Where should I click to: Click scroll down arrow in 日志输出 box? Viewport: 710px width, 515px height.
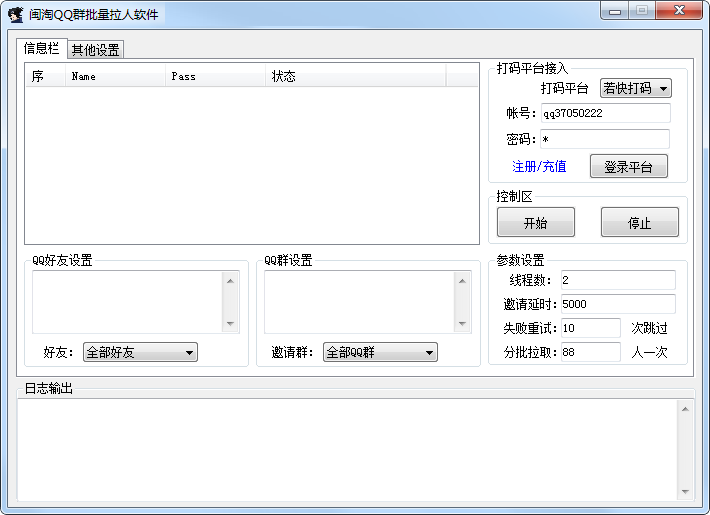click(x=685, y=491)
